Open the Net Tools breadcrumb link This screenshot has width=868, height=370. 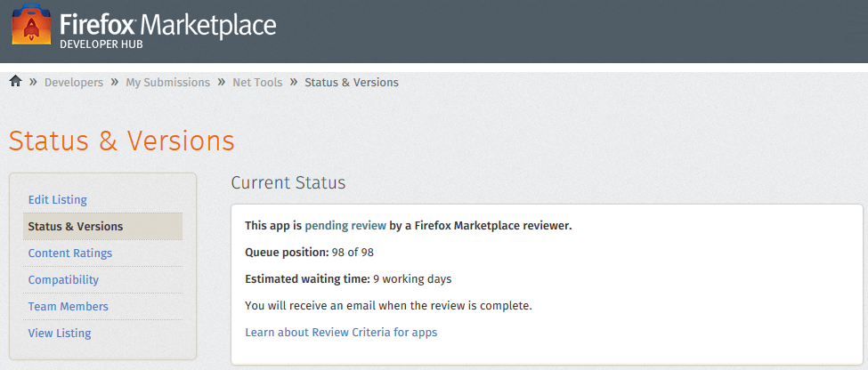point(257,83)
